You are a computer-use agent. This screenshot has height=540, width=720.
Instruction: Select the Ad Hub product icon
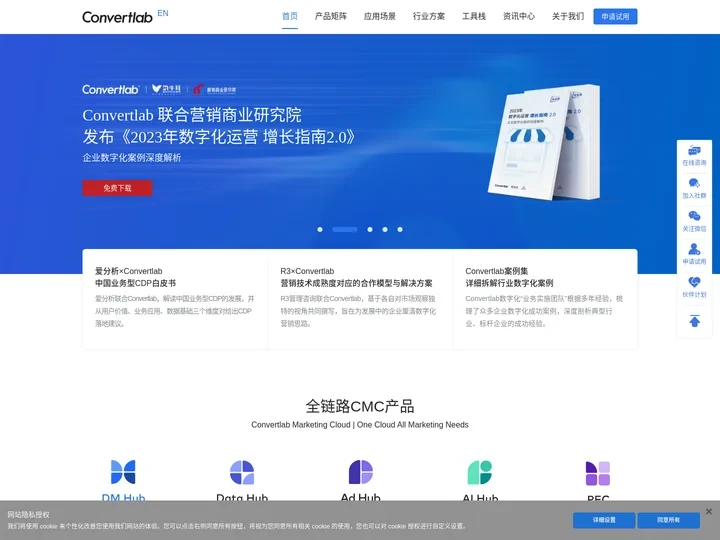click(361, 472)
